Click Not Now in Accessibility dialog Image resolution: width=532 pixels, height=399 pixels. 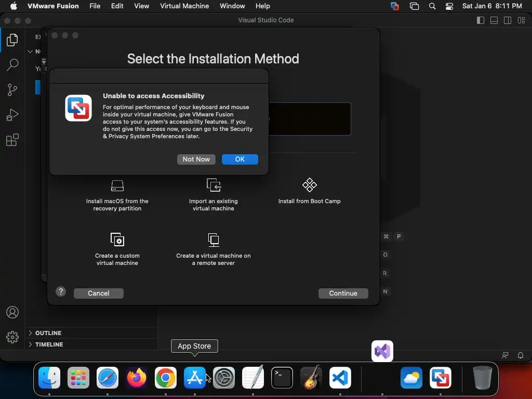pyautogui.click(x=196, y=159)
